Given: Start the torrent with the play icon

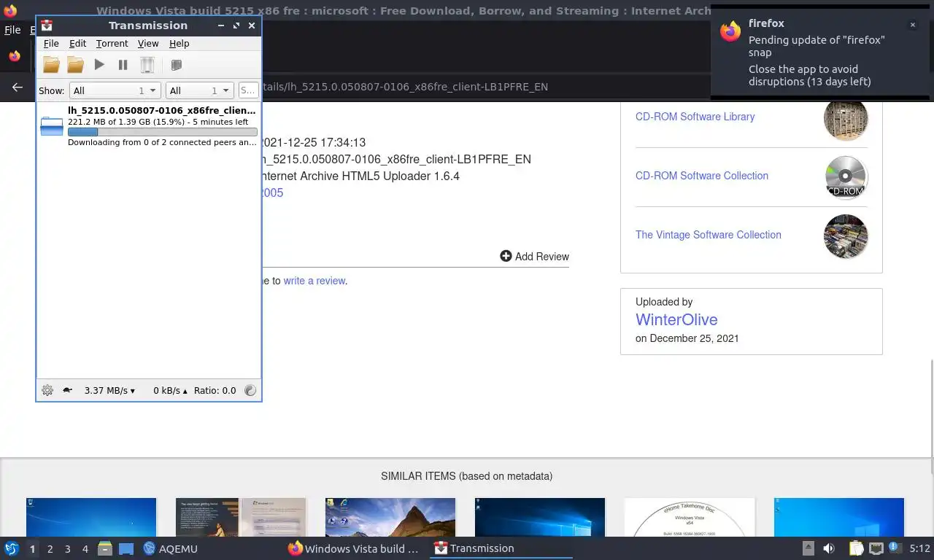Looking at the screenshot, I should (99, 65).
